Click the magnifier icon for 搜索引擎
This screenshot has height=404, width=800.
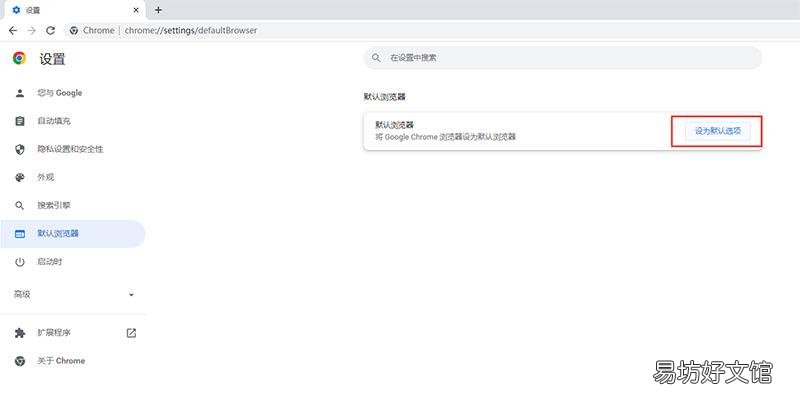click(x=20, y=205)
